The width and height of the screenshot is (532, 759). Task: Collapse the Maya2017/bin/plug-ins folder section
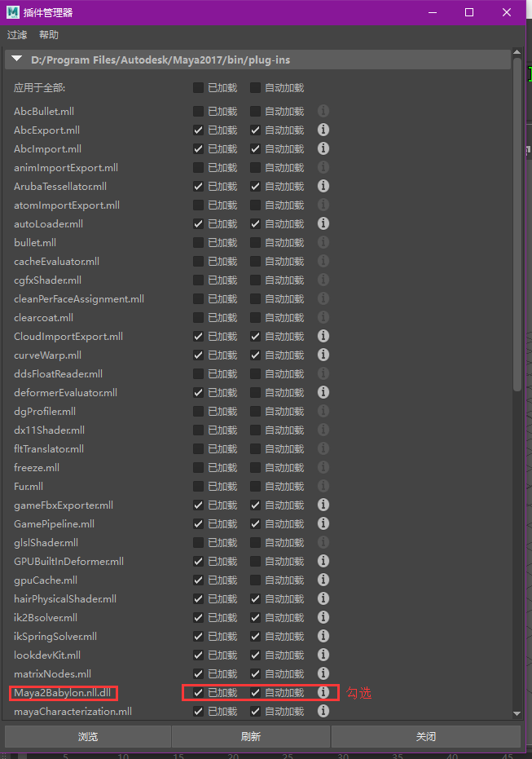tap(17, 60)
